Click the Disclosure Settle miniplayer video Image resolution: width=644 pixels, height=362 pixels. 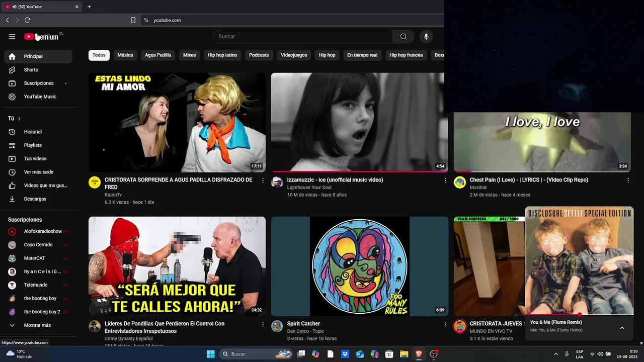tap(579, 261)
